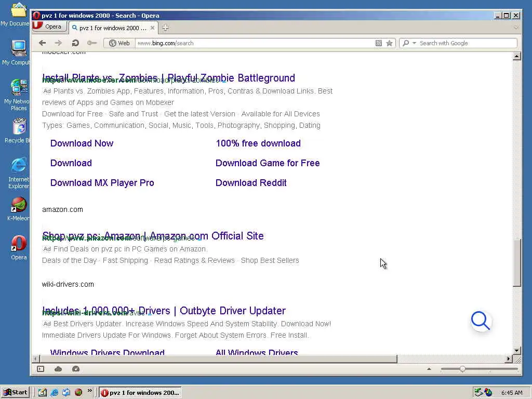Open My Documents desktop icon

point(18,14)
